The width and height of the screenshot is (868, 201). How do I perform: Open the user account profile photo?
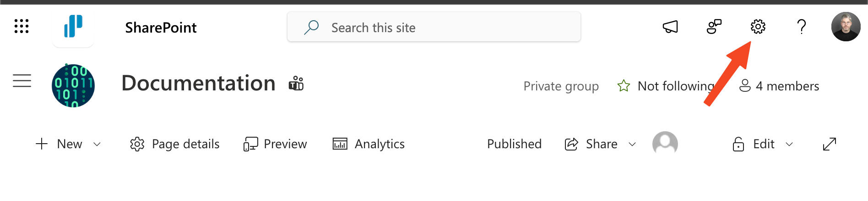click(846, 27)
